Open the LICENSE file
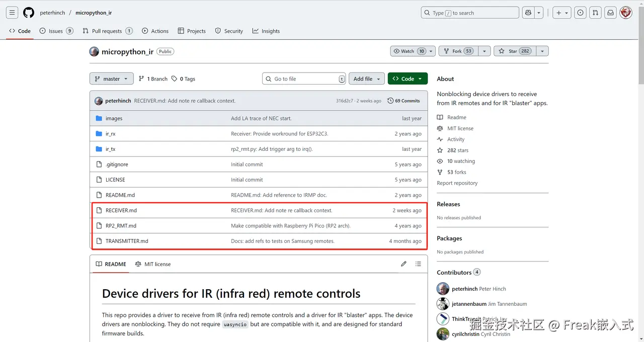Viewport: 644px width, 342px height. tap(115, 180)
